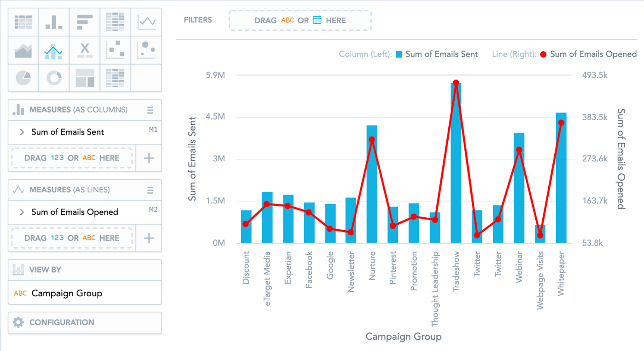Select the line chart visualization icon
644x351 pixels.
coord(146,22)
